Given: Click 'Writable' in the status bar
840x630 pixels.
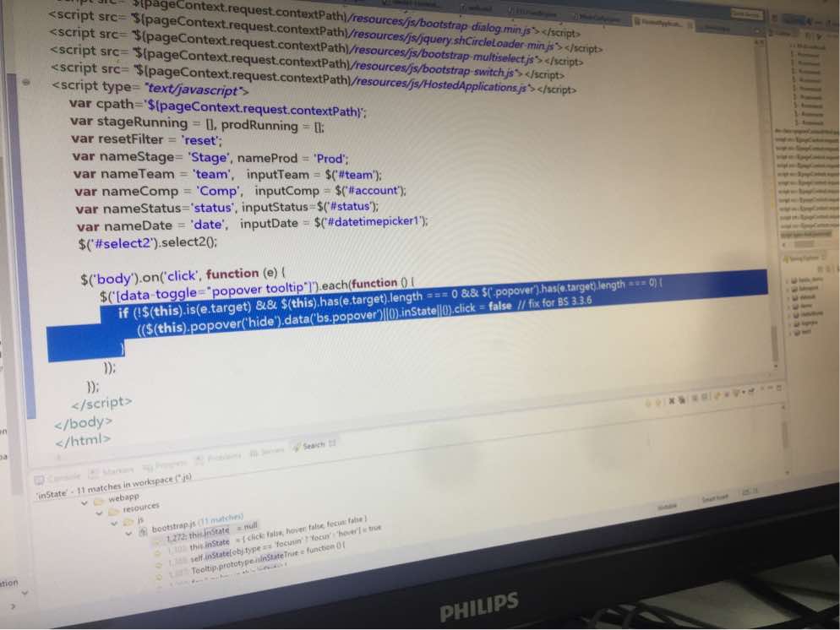Looking at the screenshot, I should [x=667, y=506].
